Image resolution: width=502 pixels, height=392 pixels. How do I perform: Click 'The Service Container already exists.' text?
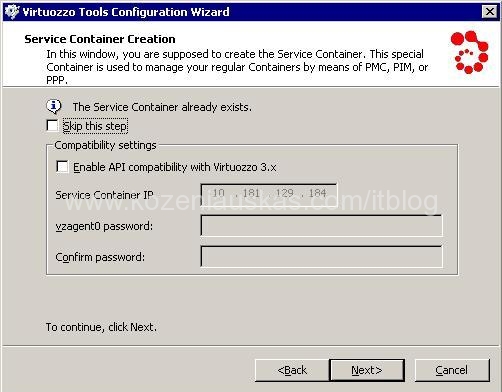(x=162, y=107)
